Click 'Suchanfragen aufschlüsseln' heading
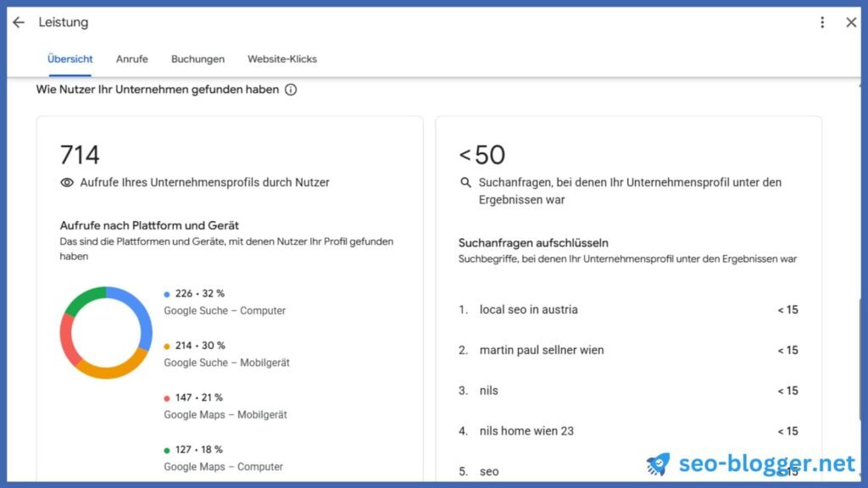Image resolution: width=868 pixels, height=488 pixels. coord(533,243)
